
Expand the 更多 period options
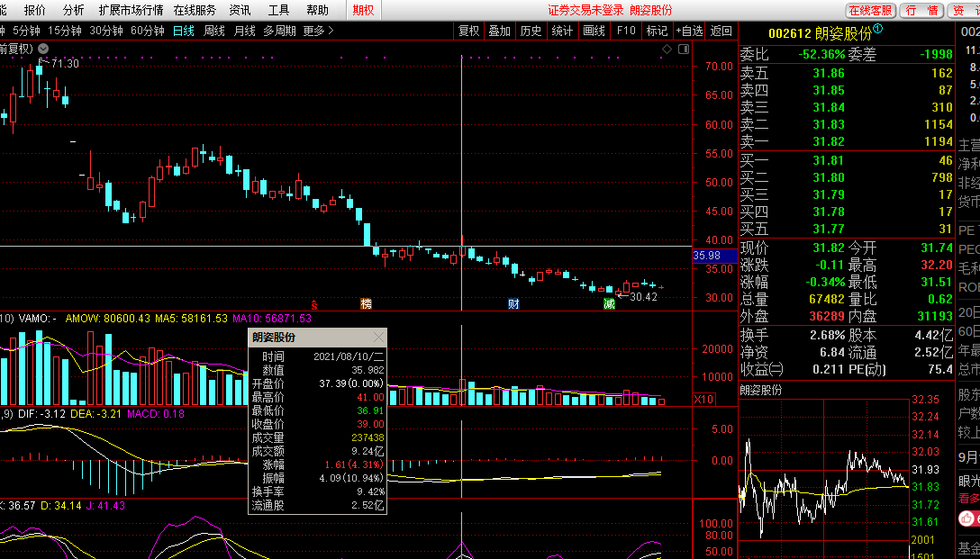[318, 31]
